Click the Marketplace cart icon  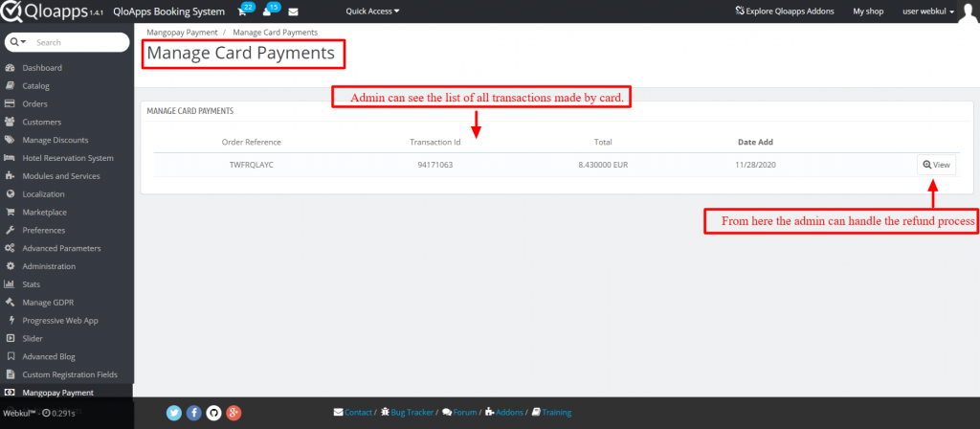[10, 212]
